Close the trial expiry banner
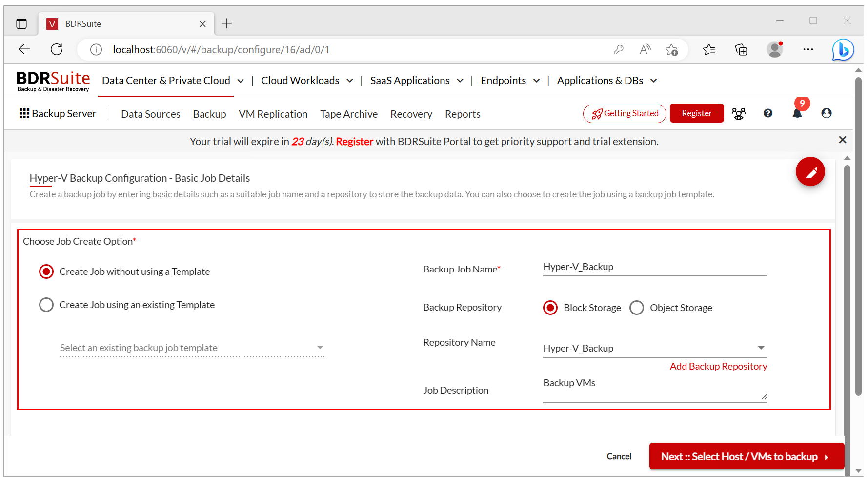 coord(842,140)
